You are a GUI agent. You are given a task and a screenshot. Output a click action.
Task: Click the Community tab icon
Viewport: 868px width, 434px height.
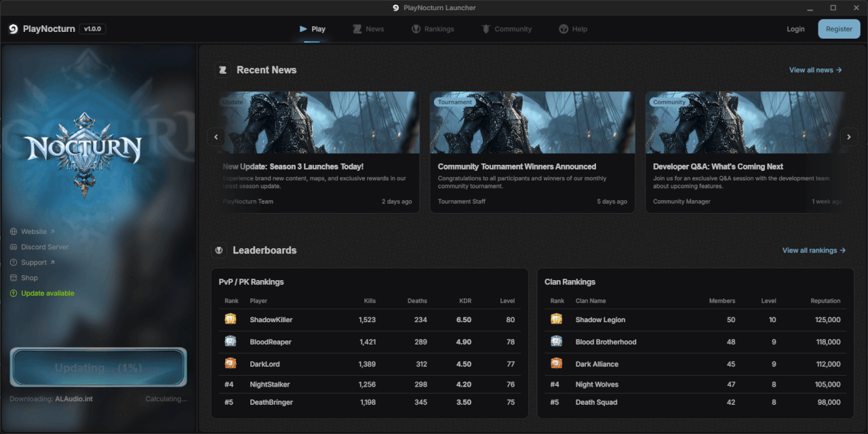[x=486, y=29]
